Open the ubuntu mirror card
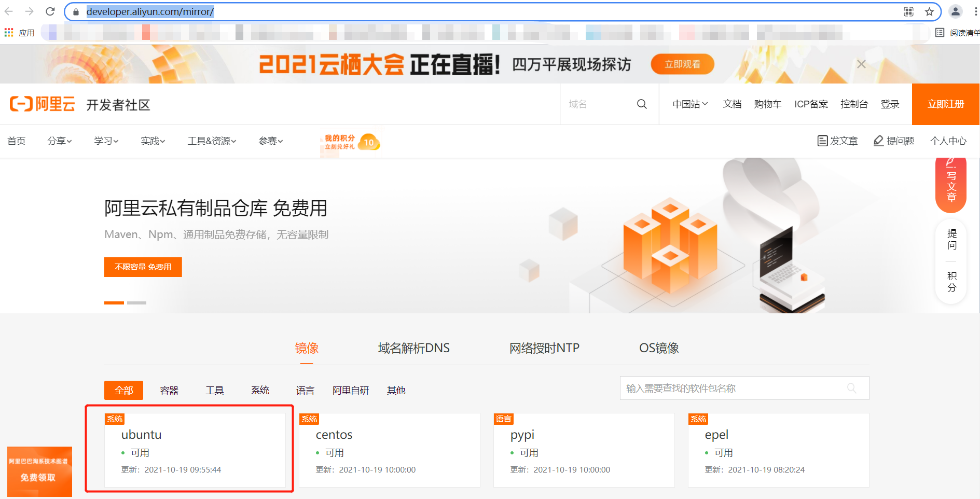The height and width of the screenshot is (499, 980). tap(195, 450)
